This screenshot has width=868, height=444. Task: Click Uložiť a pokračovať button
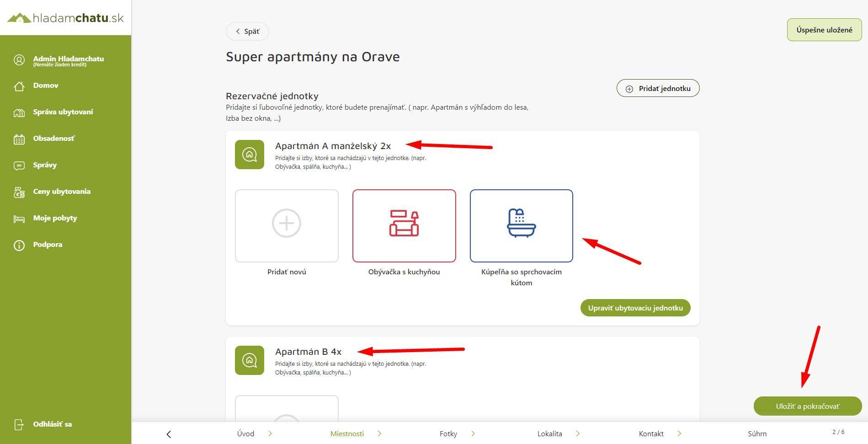coord(808,406)
